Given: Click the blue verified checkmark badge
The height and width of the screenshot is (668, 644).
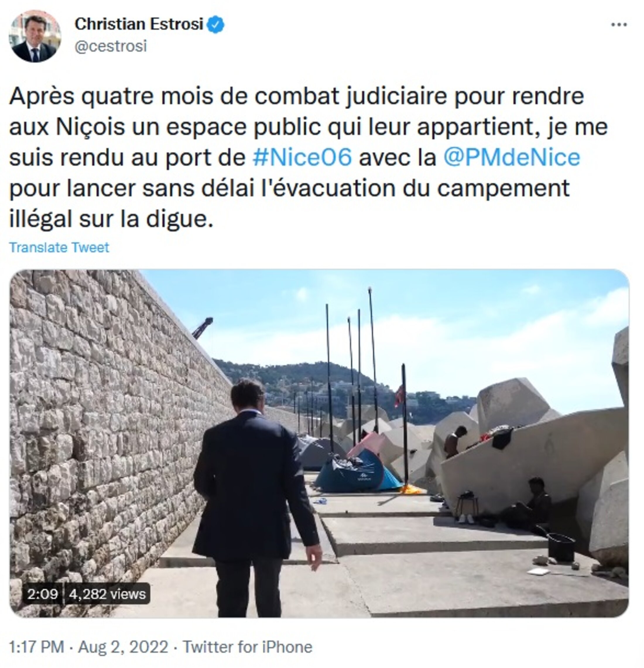Looking at the screenshot, I should click(216, 25).
